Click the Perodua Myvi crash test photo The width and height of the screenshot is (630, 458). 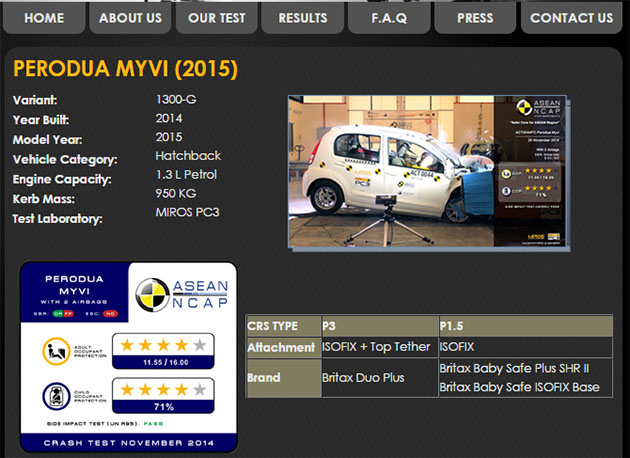(x=427, y=171)
